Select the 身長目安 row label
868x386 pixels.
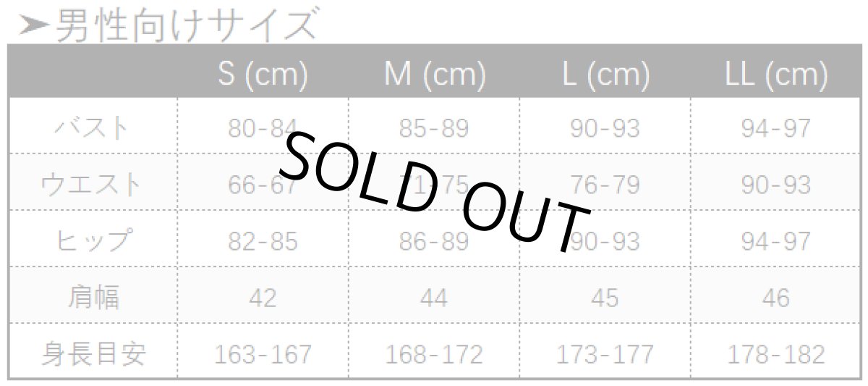tap(93, 353)
